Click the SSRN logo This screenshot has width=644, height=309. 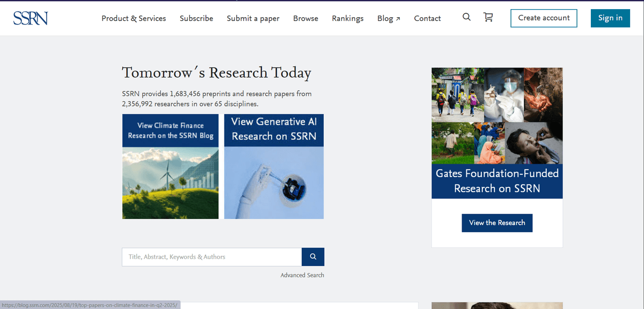click(31, 18)
